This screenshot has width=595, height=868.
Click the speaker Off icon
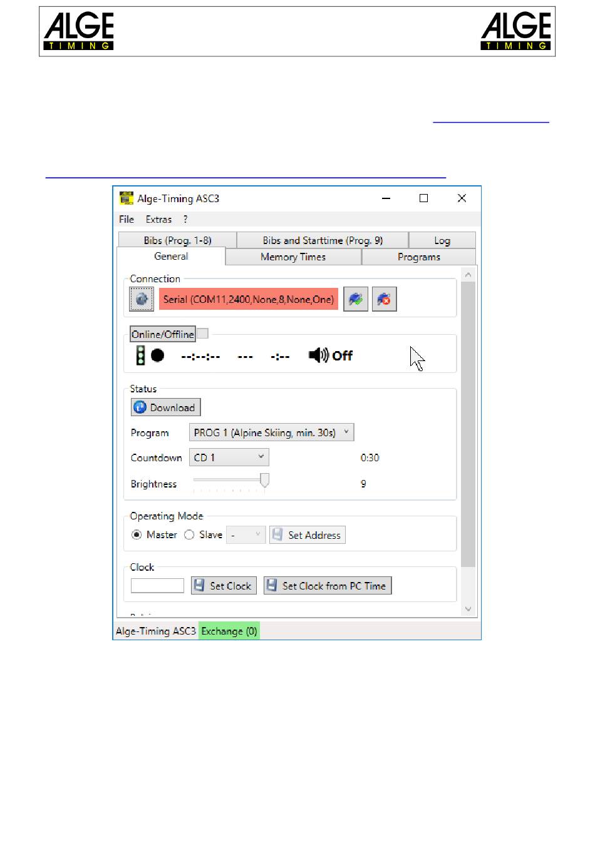click(330, 355)
